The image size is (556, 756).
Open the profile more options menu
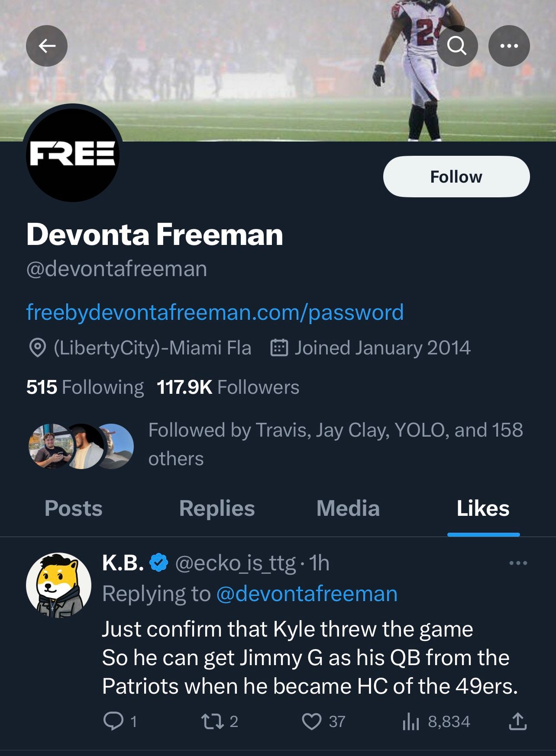509,46
